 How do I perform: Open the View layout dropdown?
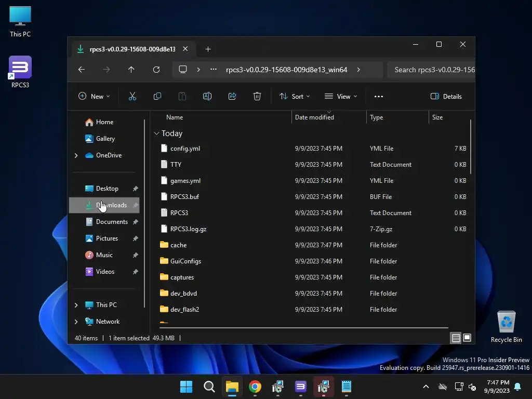pos(341,96)
